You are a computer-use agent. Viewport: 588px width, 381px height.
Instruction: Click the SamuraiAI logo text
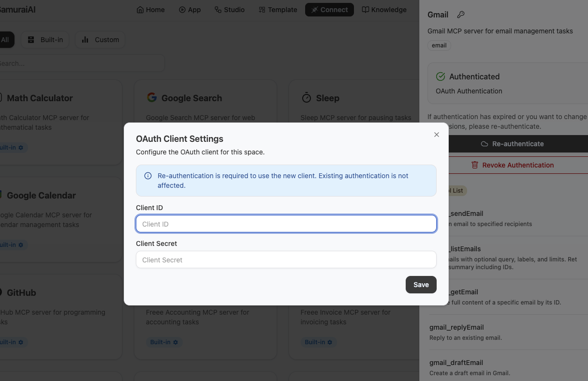tap(17, 10)
